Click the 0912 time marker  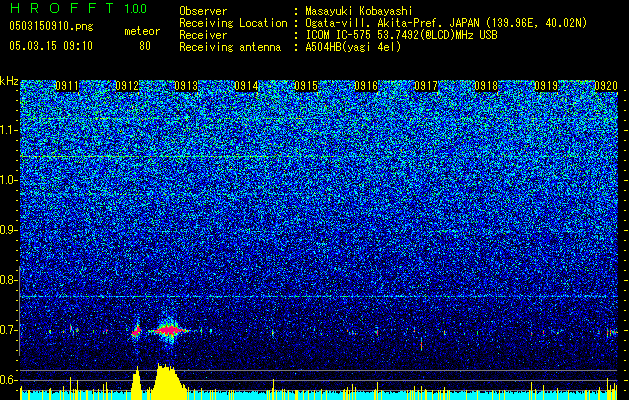127,86
